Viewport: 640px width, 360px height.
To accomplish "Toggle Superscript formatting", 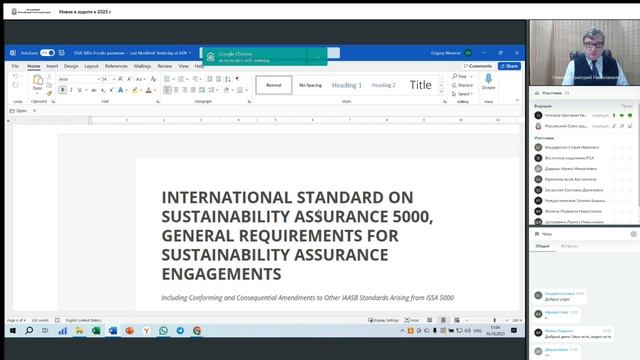I will (x=111, y=90).
